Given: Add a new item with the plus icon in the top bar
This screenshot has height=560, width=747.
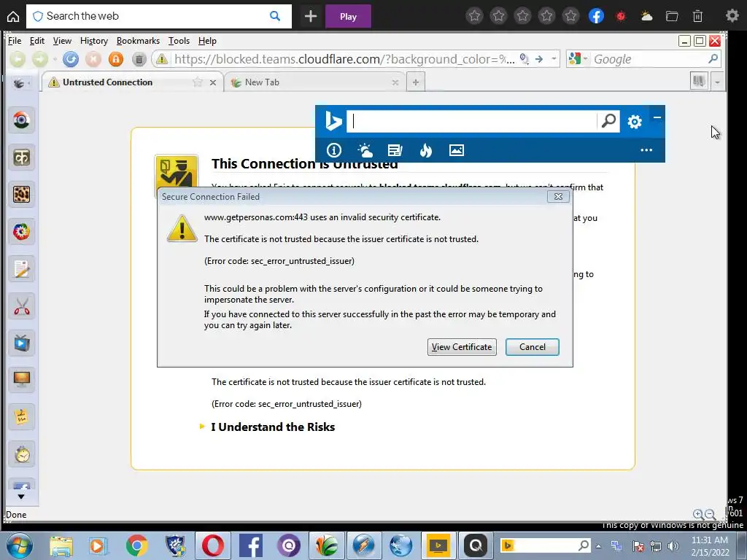Looking at the screenshot, I should pyautogui.click(x=311, y=17).
